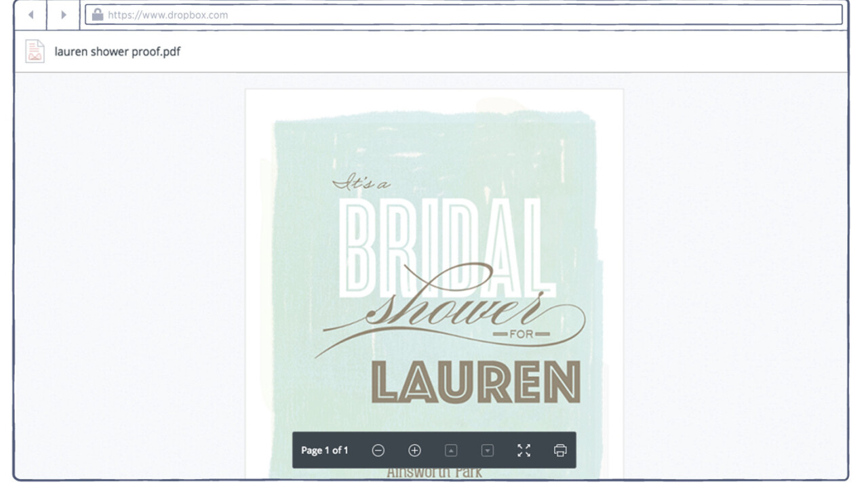
Task: Click the padlock icon in address bar
Action: click(98, 15)
